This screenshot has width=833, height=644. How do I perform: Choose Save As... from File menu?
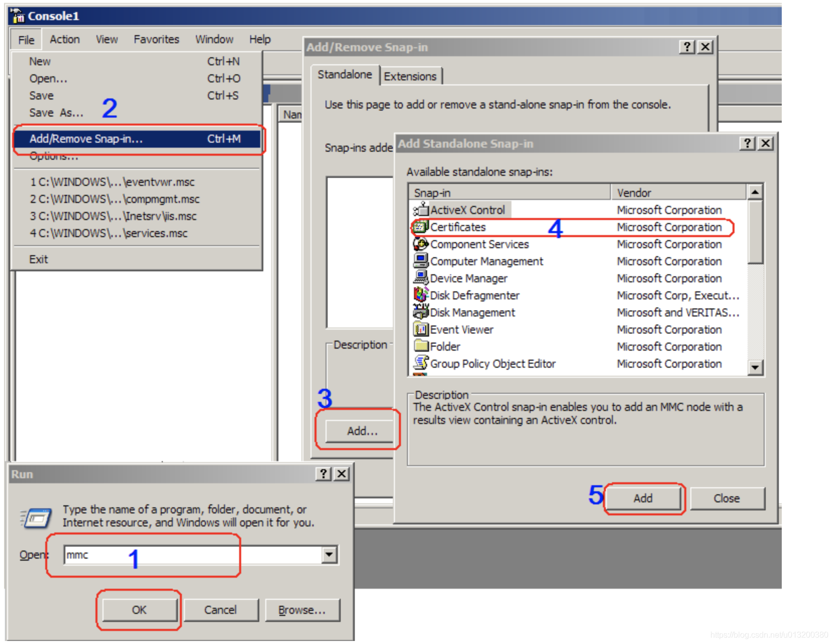pyautogui.click(x=137, y=113)
